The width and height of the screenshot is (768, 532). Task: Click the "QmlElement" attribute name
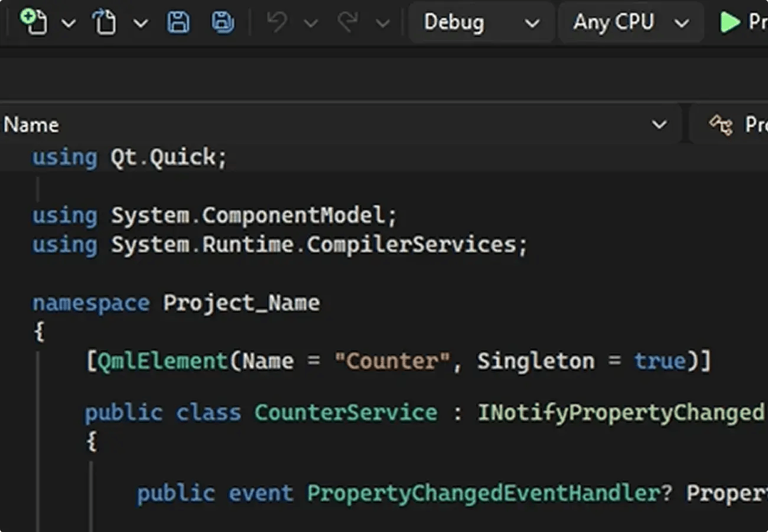[163, 361]
